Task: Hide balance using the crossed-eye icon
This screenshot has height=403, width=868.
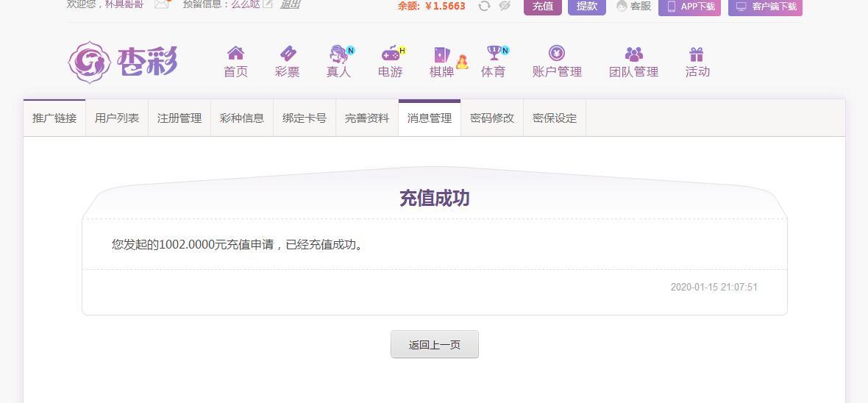Action: tap(505, 6)
